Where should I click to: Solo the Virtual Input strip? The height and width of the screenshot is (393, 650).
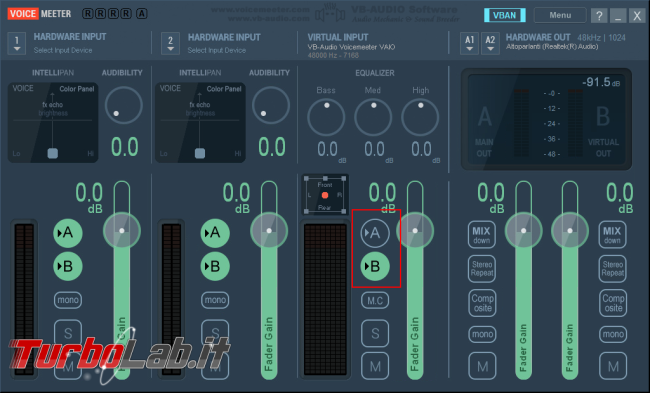pos(375,333)
